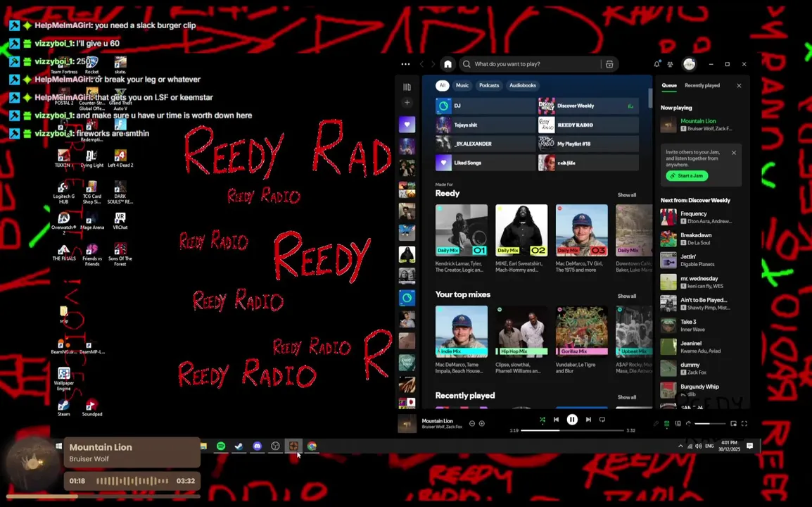Open Spotify profile avatar menu
The width and height of the screenshot is (812, 507).
click(x=690, y=64)
